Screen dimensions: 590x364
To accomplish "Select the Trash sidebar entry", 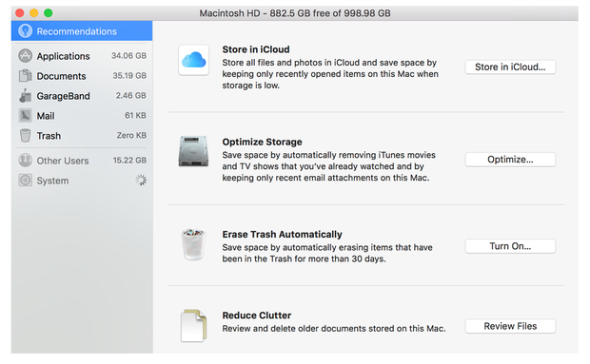I will (x=82, y=135).
